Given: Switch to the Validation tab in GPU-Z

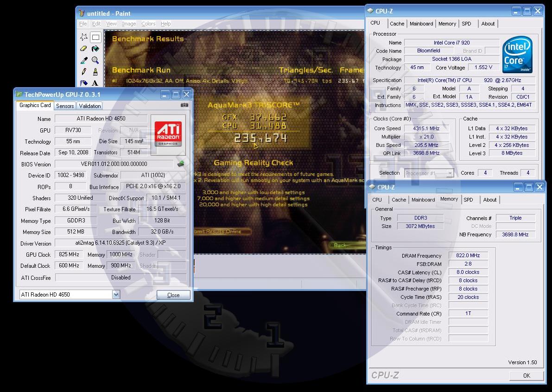Looking at the screenshot, I should [90, 106].
